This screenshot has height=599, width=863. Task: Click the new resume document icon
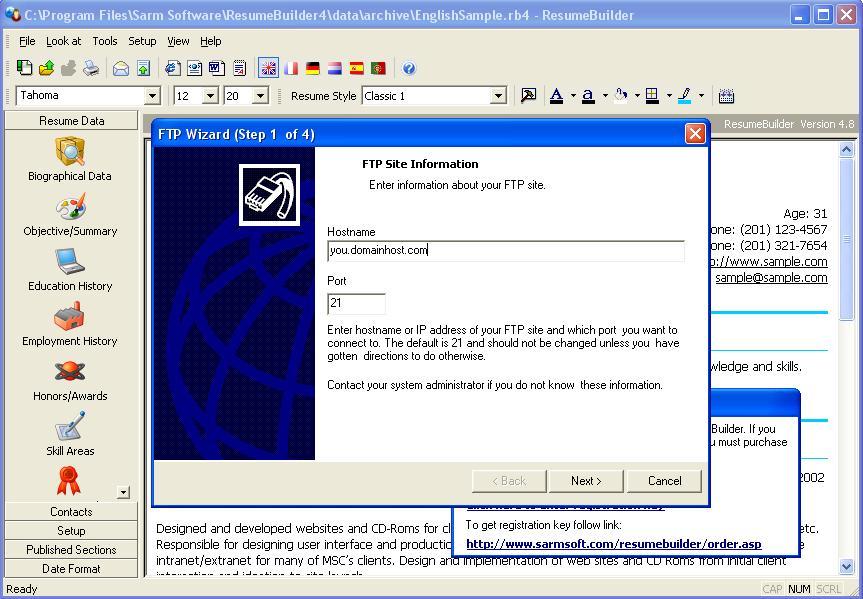pos(24,68)
